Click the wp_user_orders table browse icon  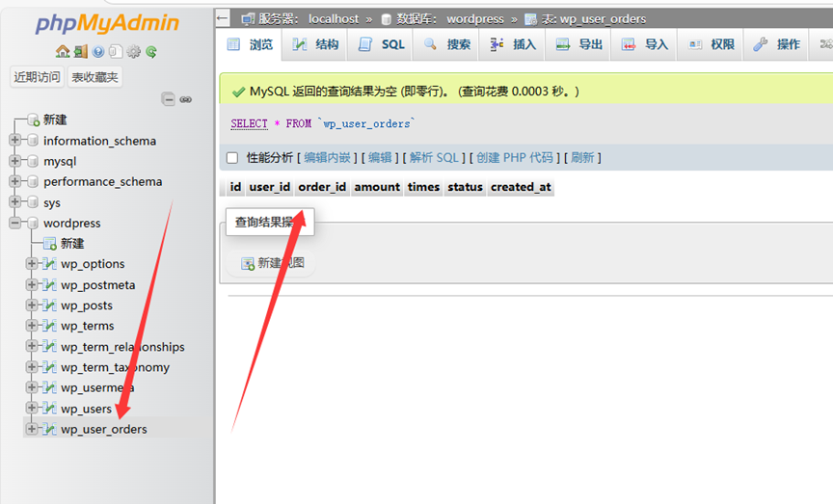tap(49, 429)
